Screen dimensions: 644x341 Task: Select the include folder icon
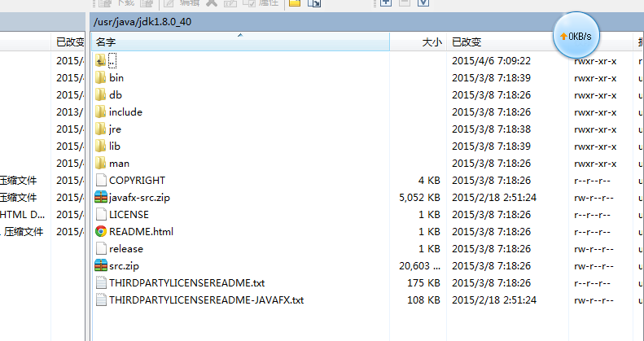coord(101,112)
